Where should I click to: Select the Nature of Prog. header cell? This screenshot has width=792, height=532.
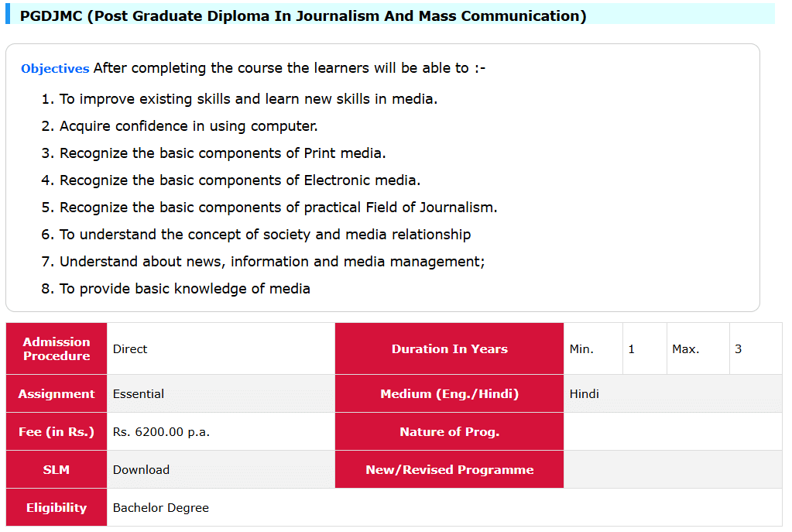tap(449, 431)
